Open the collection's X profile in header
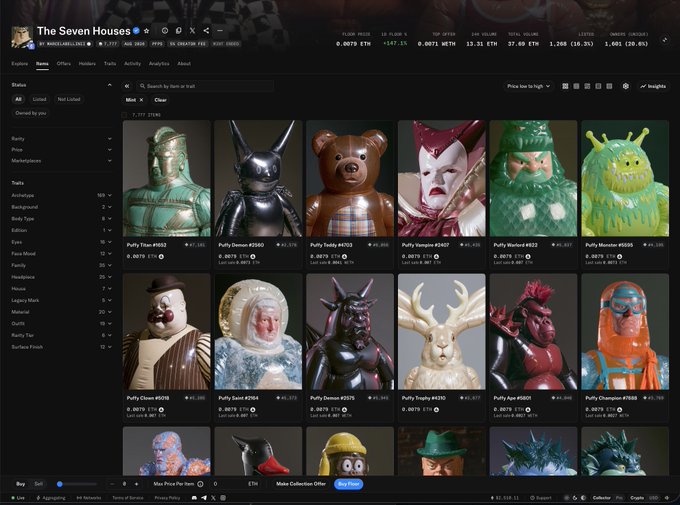This screenshot has height=505, width=680. coord(192,31)
